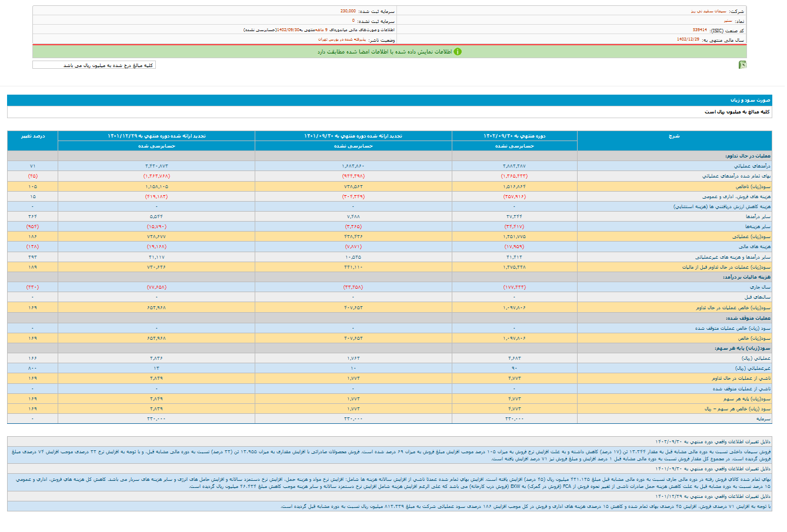This screenshot has height=532, width=787.
Task: Click the شرح column header
Action: tap(673, 136)
